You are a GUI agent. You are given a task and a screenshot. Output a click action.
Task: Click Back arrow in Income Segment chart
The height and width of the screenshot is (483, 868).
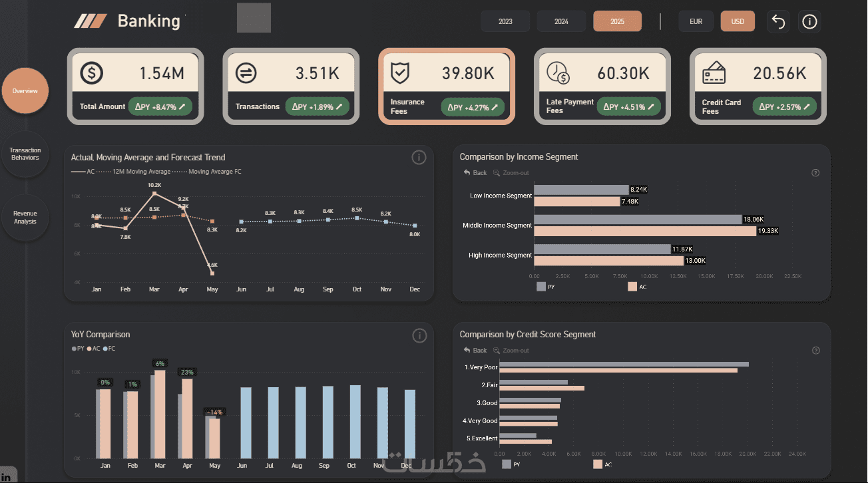[467, 173]
